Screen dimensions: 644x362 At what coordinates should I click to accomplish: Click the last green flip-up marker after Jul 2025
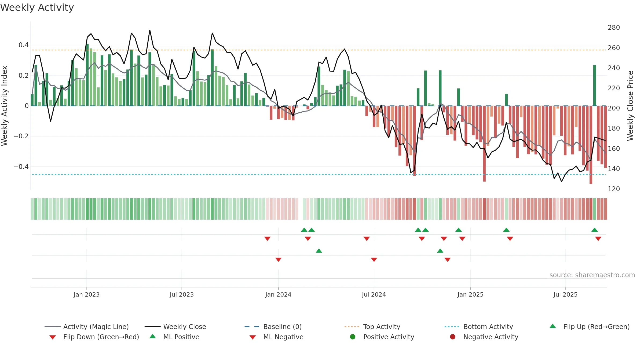[x=594, y=230]
